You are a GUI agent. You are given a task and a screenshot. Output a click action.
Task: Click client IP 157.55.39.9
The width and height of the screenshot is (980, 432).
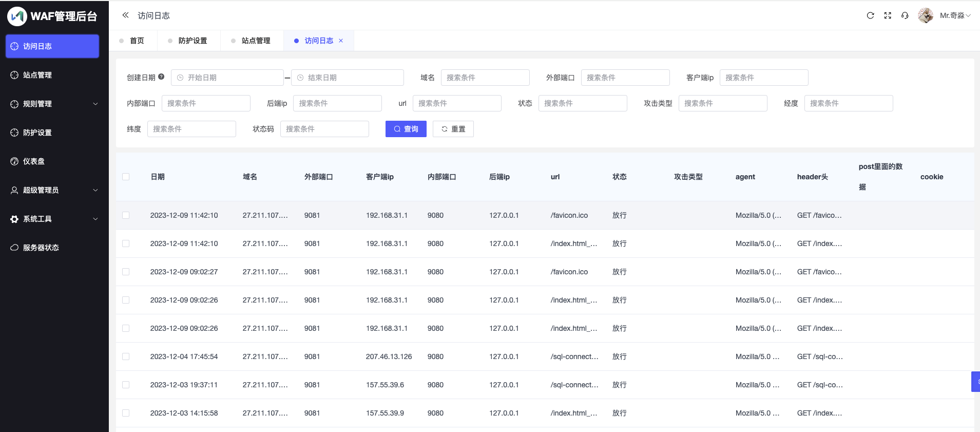tap(385, 413)
